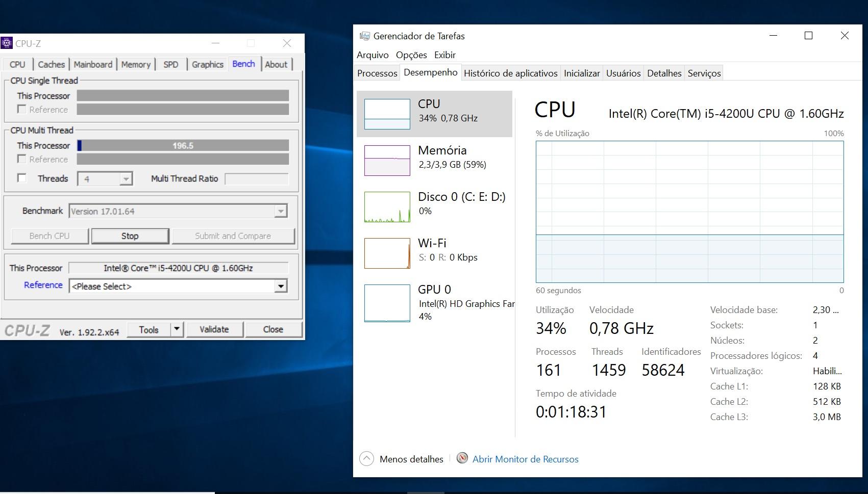Open the Inicializar tab

tap(582, 73)
